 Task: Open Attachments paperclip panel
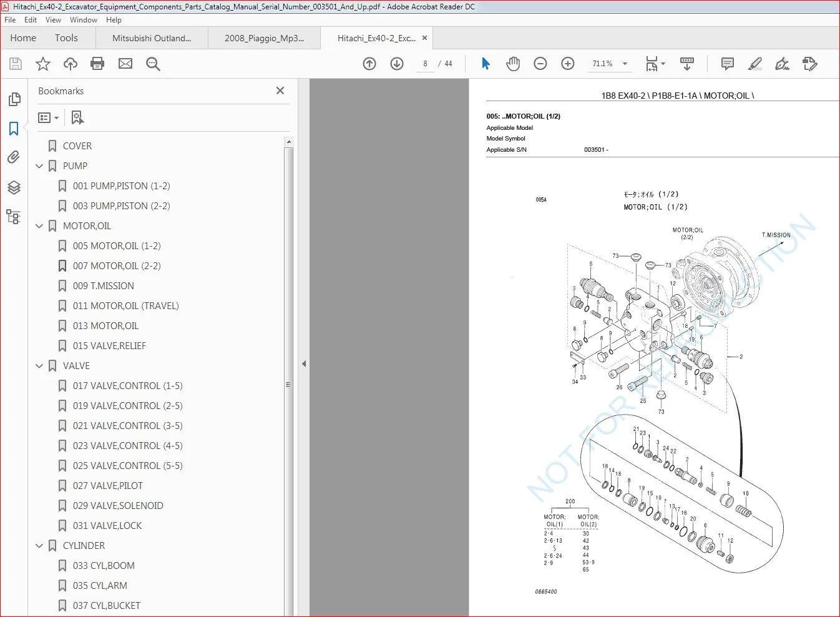pyautogui.click(x=14, y=157)
